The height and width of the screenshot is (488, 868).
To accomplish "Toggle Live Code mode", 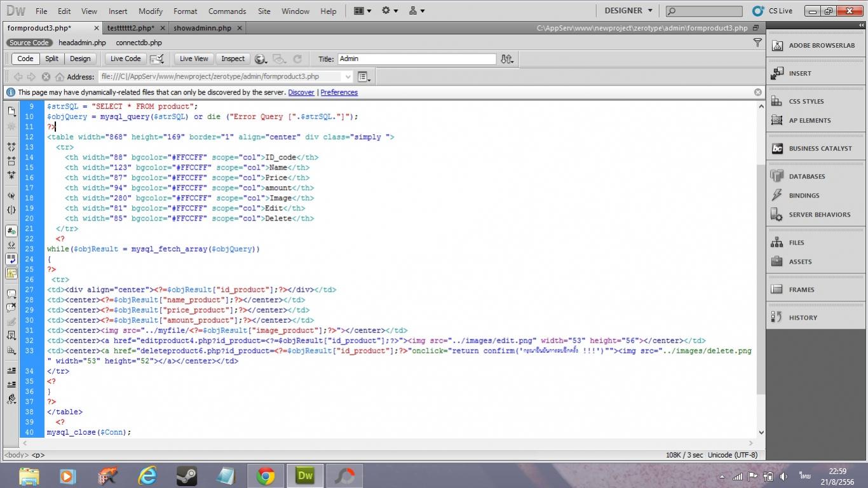I will (126, 58).
